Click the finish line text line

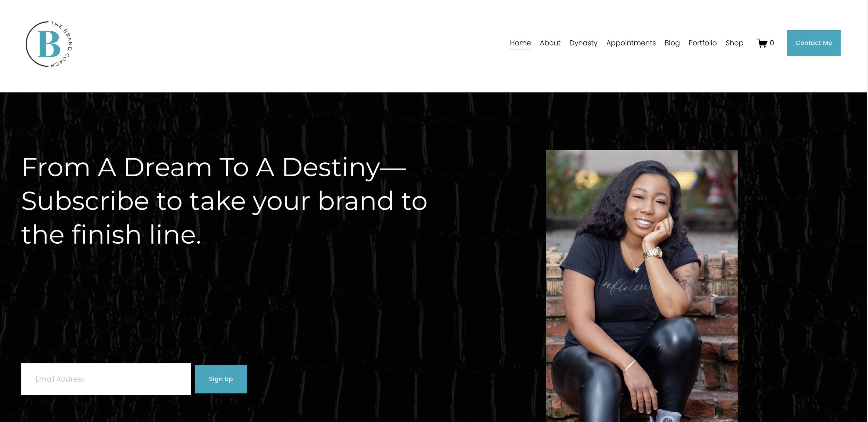(x=111, y=235)
